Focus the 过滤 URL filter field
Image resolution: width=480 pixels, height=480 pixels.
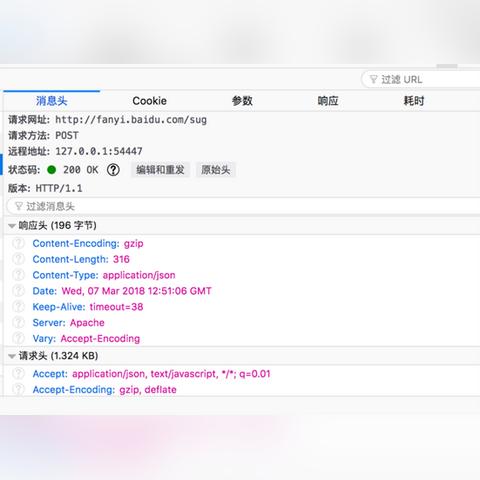[421, 79]
